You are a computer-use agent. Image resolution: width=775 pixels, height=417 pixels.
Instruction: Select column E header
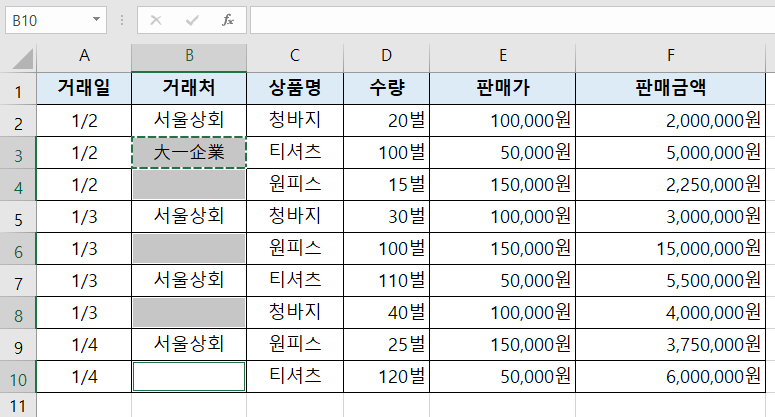coord(503,56)
